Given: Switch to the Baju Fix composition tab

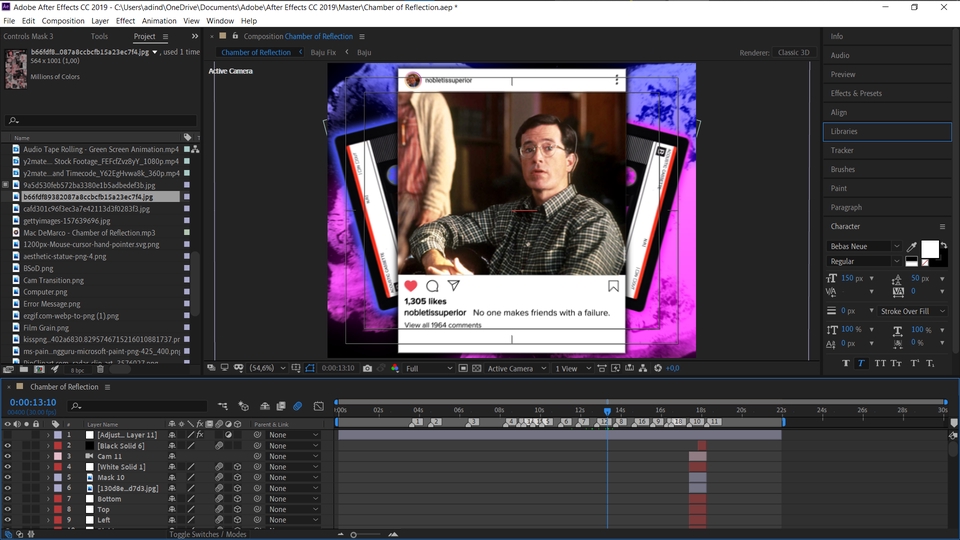Looking at the screenshot, I should [324, 52].
